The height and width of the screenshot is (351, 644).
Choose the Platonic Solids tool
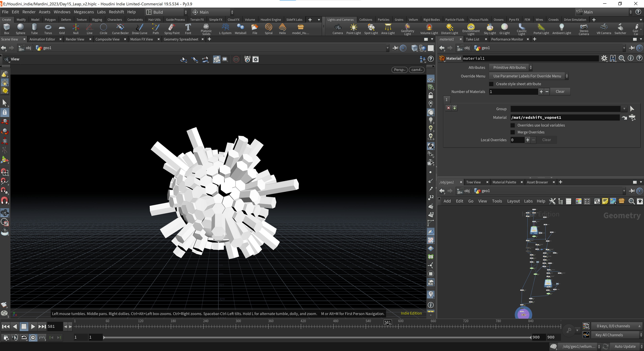206,29
